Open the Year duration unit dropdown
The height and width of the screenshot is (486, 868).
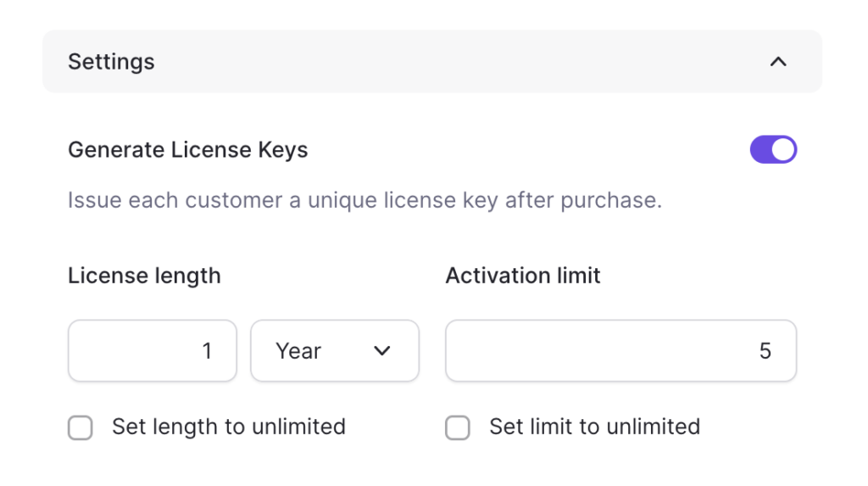click(335, 351)
